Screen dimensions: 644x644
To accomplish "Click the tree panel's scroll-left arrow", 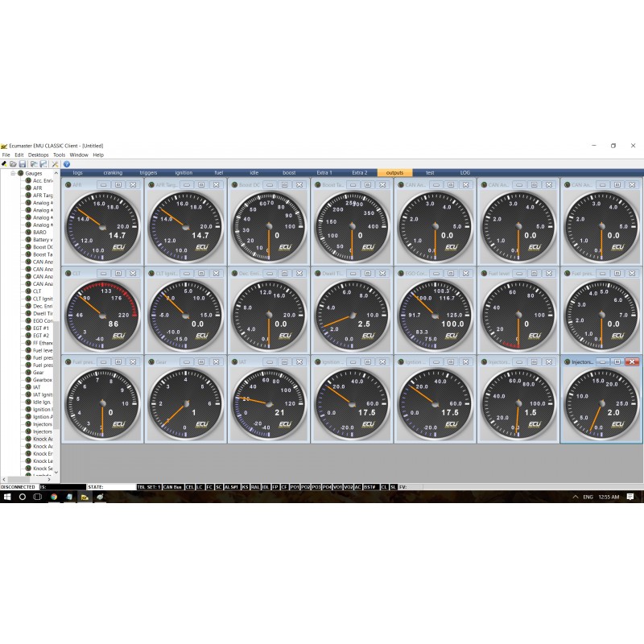I will 4,479.
